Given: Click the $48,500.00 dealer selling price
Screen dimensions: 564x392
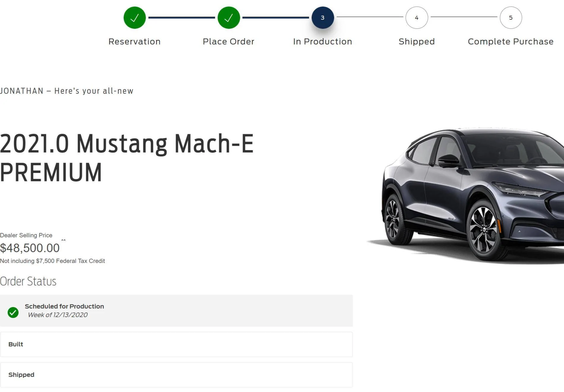Looking at the screenshot, I should coord(30,248).
